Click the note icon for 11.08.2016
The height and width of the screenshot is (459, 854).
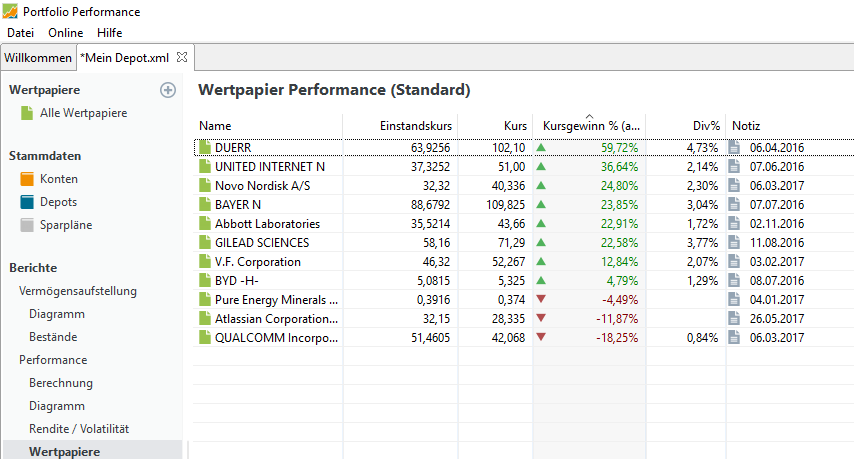(734, 242)
